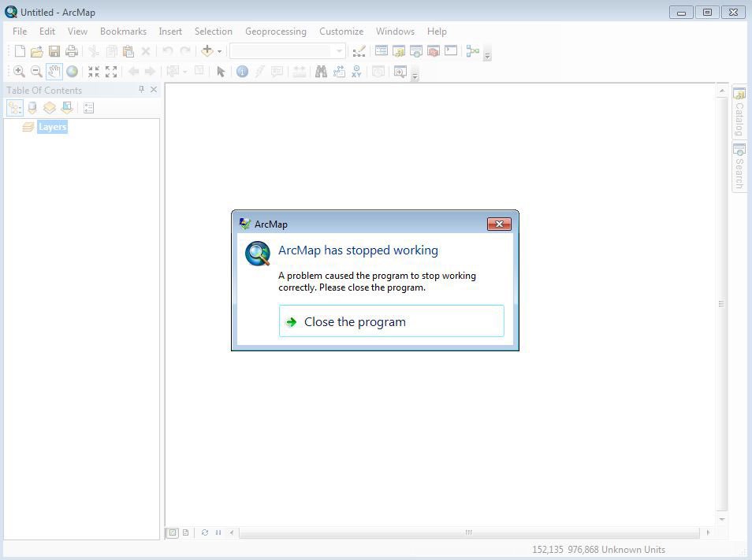Switch to Layout View

[x=186, y=532]
